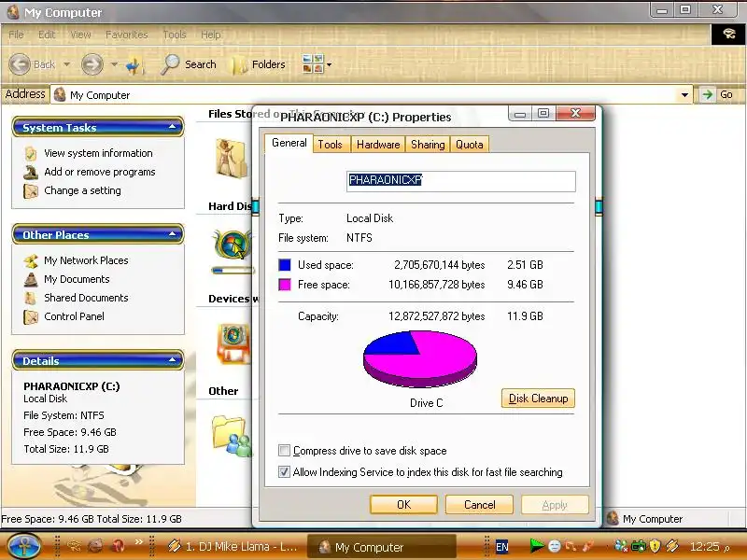Switch to the Quota tab
The image size is (747, 560).
click(x=470, y=145)
